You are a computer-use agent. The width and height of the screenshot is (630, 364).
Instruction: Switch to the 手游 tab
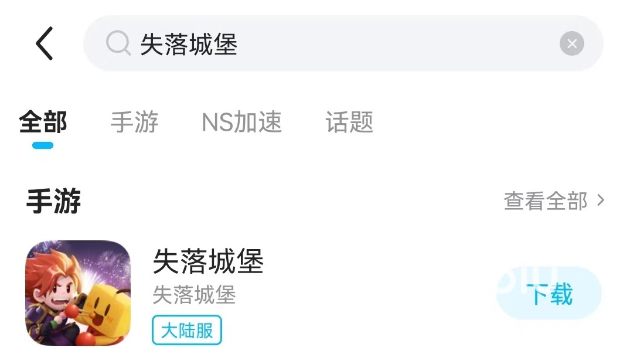(134, 123)
